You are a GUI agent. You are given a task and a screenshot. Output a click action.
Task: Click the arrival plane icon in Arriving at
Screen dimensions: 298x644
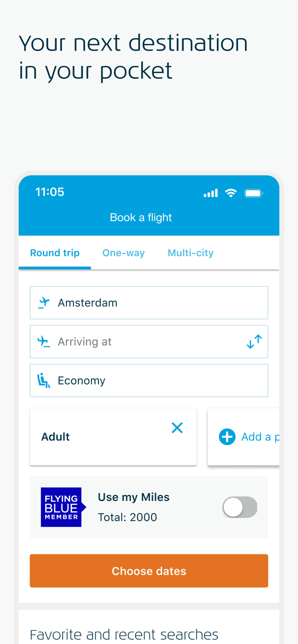(43, 341)
